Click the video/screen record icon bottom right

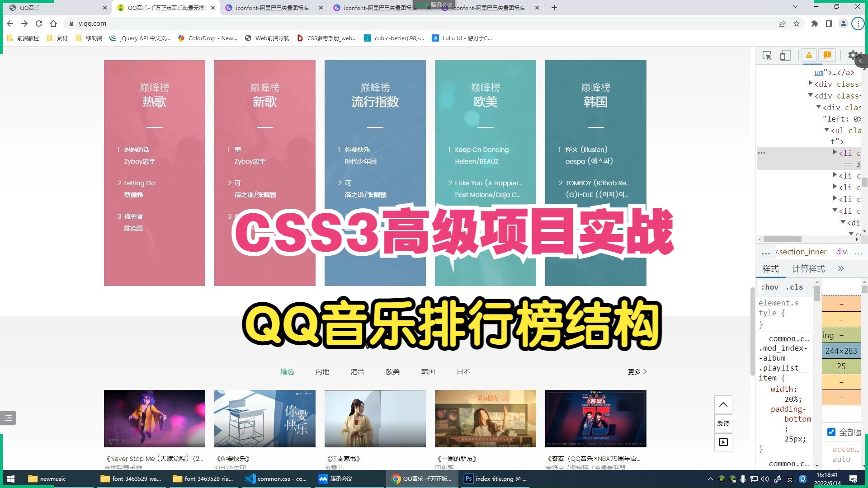point(724,442)
